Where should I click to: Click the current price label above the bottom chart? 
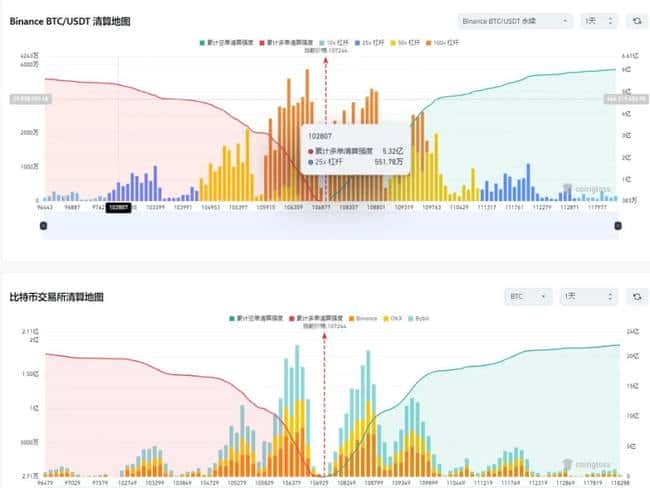click(x=324, y=326)
